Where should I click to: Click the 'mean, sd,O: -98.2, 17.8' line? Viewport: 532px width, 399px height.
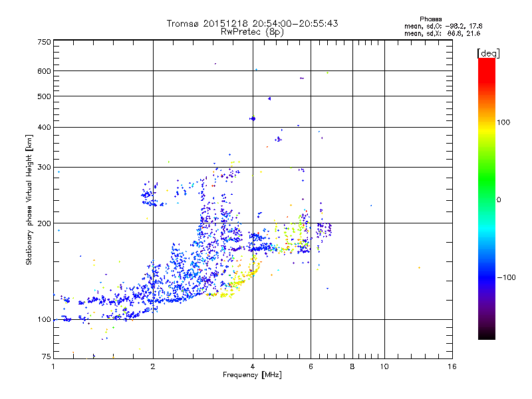[x=443, y=26]
